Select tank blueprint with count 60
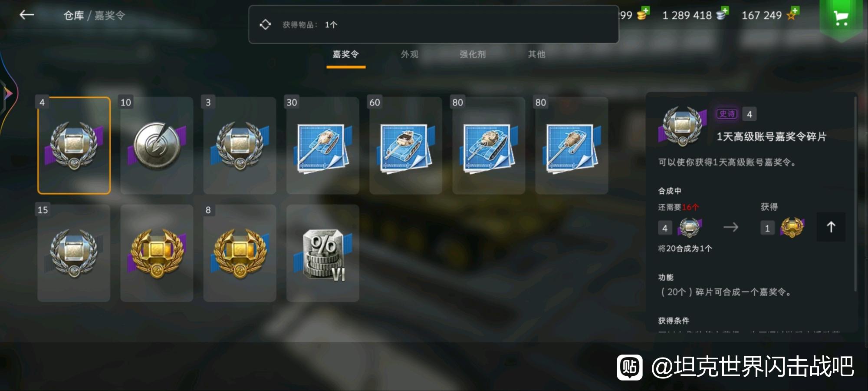Image resolution: width=868 pixels, height=391 pixels. [405, 146]
